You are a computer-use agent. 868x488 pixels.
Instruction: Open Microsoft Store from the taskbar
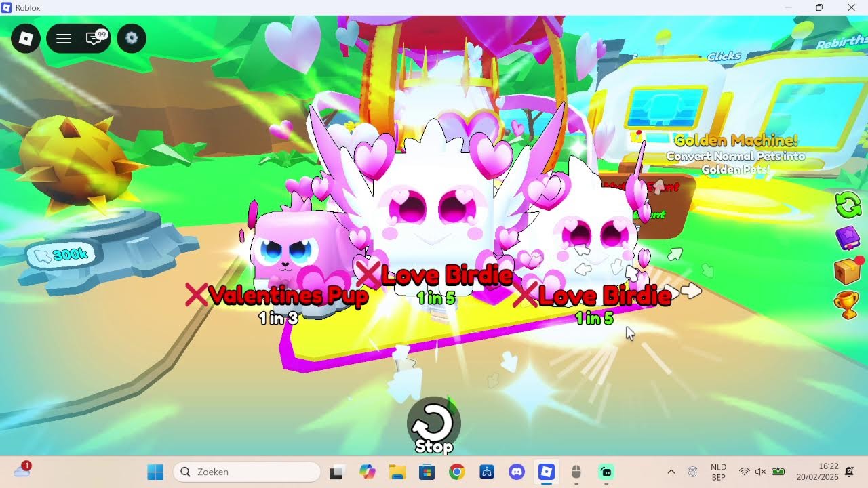tap(427, 472)
